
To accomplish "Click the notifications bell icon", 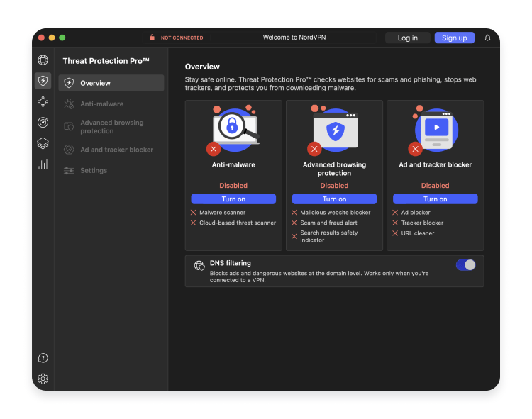I will point(487,38).
